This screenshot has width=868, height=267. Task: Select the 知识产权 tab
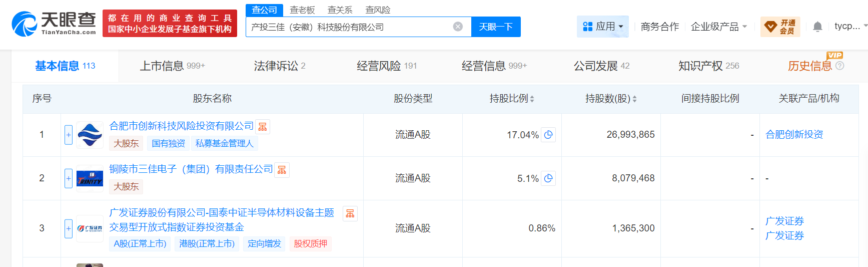pyautogui.click(x=708, y=66)
